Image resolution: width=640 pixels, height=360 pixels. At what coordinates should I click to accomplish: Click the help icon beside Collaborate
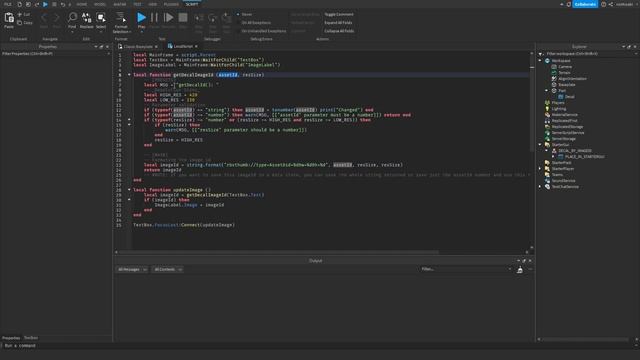[603, 4]
